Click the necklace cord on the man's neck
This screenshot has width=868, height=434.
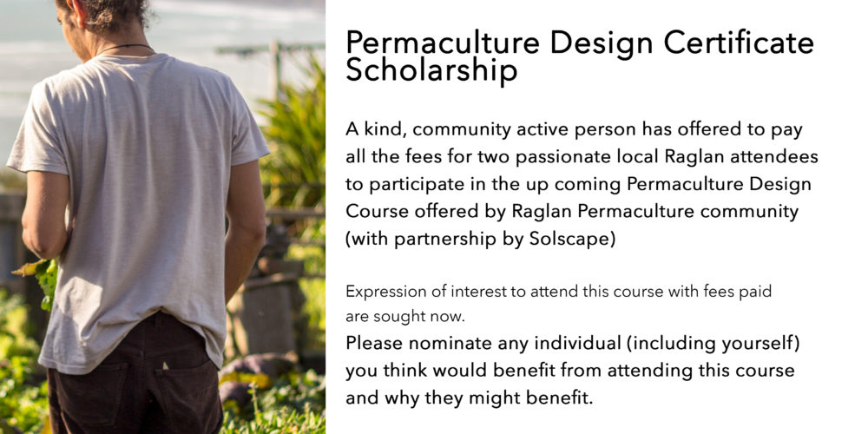(x=124, y=48)
